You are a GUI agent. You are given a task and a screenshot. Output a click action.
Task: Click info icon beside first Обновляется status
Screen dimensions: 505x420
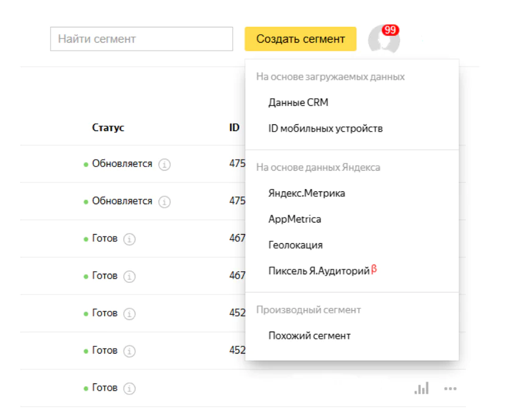tap(165, 165)
